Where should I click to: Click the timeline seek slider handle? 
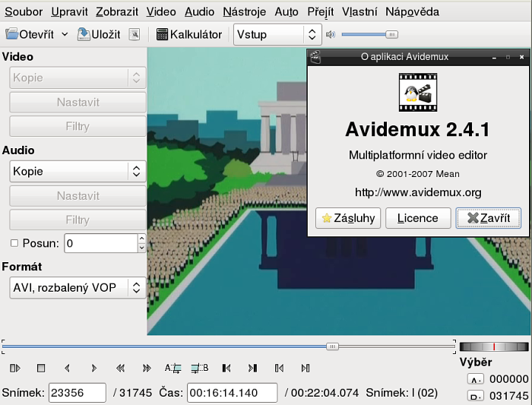(333, 346)
